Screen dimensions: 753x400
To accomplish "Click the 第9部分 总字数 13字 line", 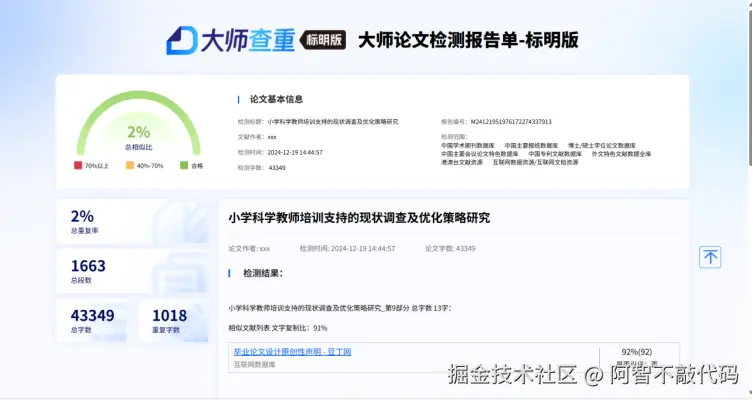I will (340, 308).
